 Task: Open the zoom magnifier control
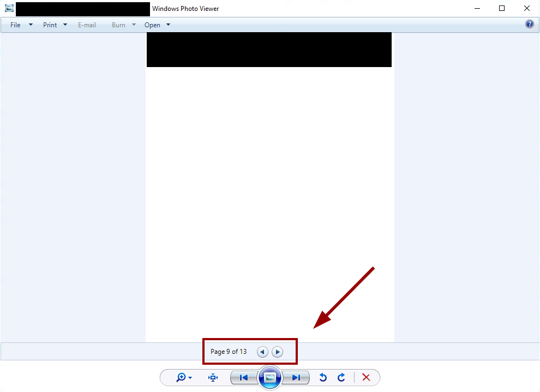click(181, 377)
